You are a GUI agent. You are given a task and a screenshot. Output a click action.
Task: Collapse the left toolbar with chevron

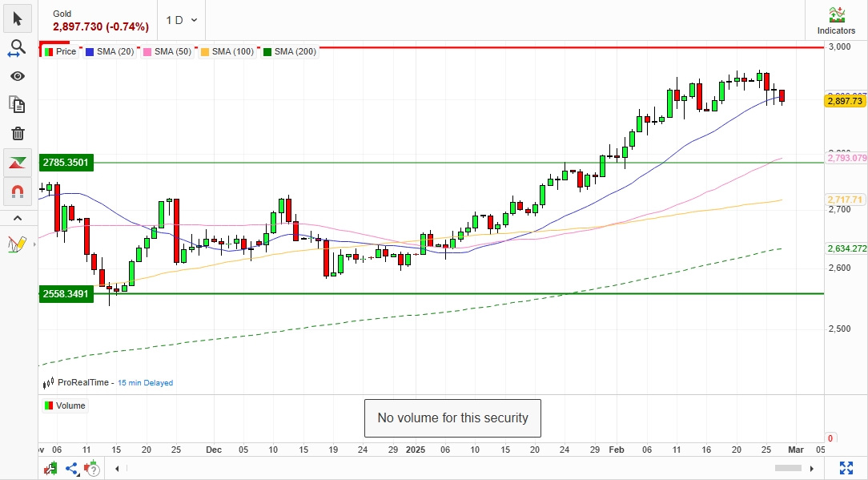click(18, 218)
